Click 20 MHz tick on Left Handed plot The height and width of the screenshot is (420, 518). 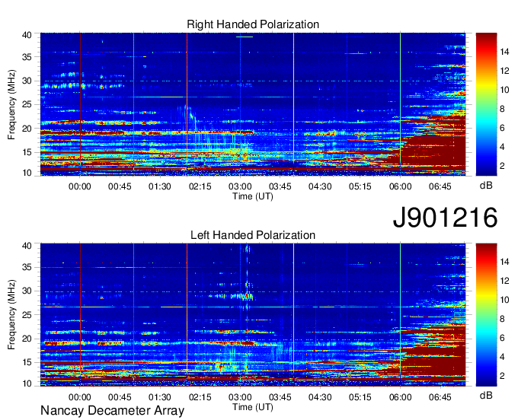point(27,339)
